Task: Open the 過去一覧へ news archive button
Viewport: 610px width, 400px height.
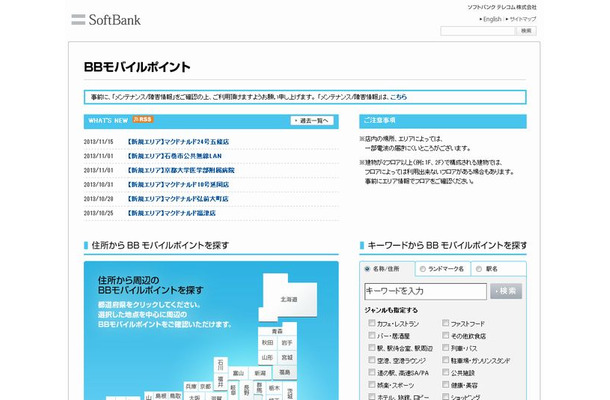Action: (312, 121)
